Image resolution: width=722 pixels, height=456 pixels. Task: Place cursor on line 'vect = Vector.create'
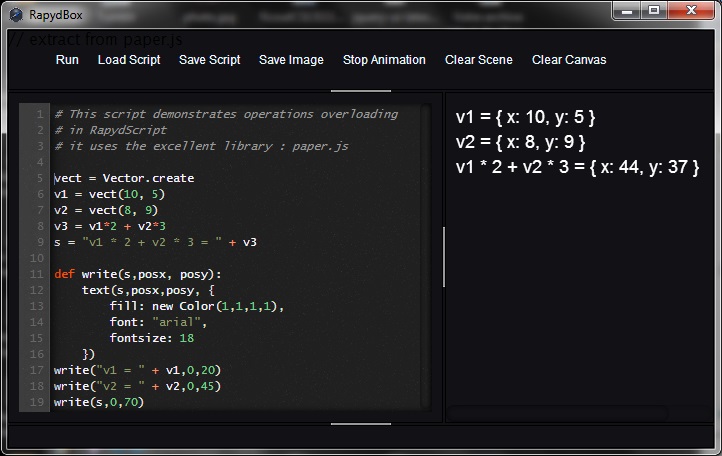click(x=124, y=178)
